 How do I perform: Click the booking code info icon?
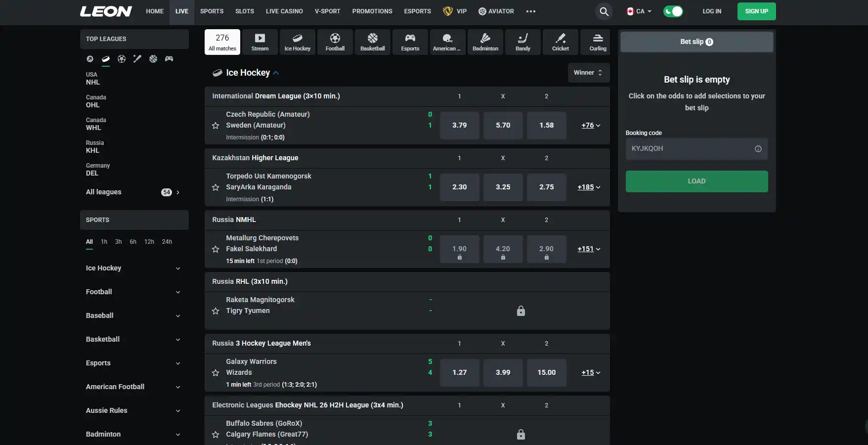(758, 149)
